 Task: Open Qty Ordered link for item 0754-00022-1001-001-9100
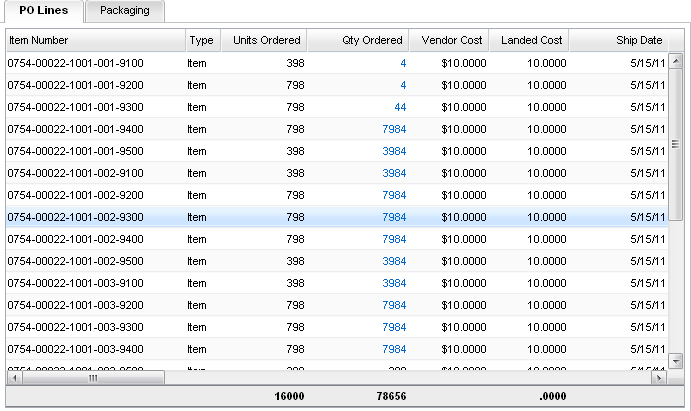coord(403,62)
